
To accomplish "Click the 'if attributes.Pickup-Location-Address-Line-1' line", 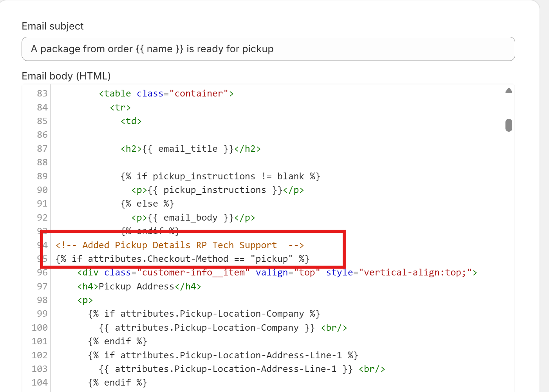I will [x=223, y=355].
